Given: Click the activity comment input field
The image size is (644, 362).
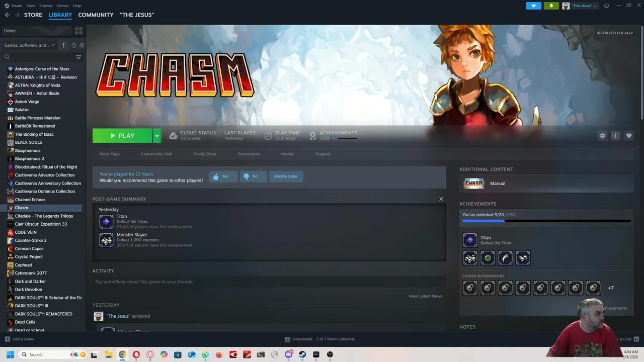Looking at the screenshot, I should pos(269,282).
